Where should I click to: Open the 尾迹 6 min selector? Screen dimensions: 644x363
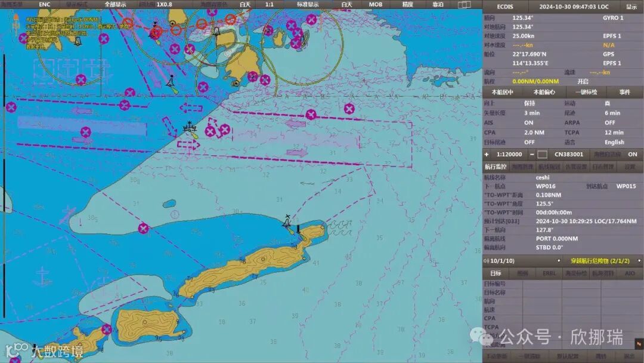tap(612, 113)
